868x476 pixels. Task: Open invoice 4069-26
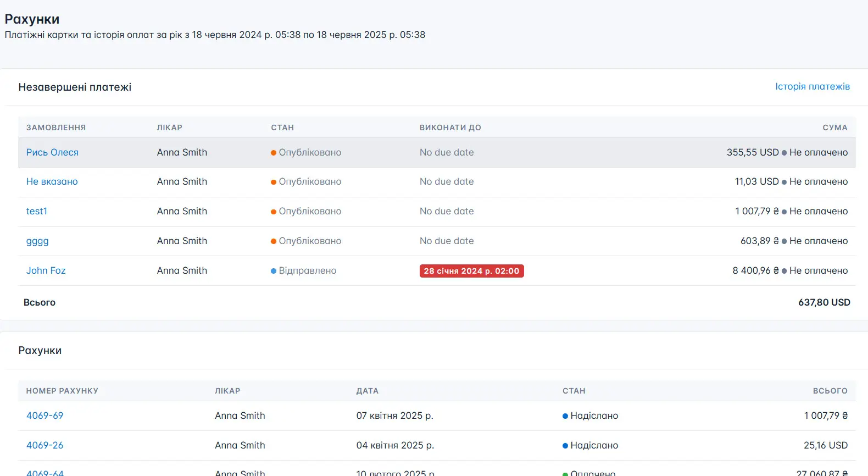click(44, 445)
